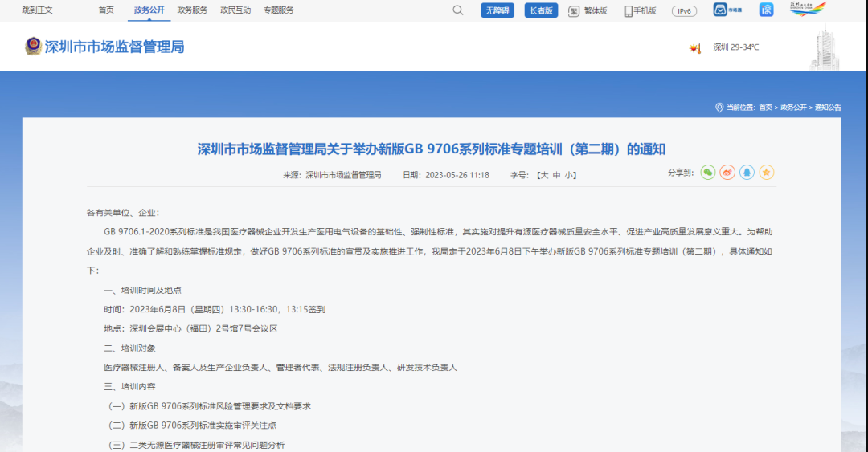This screenshot has width=868, height=452.
Task: Click the Shenzhen weather temperature display
Action: (x=735, y=47)
